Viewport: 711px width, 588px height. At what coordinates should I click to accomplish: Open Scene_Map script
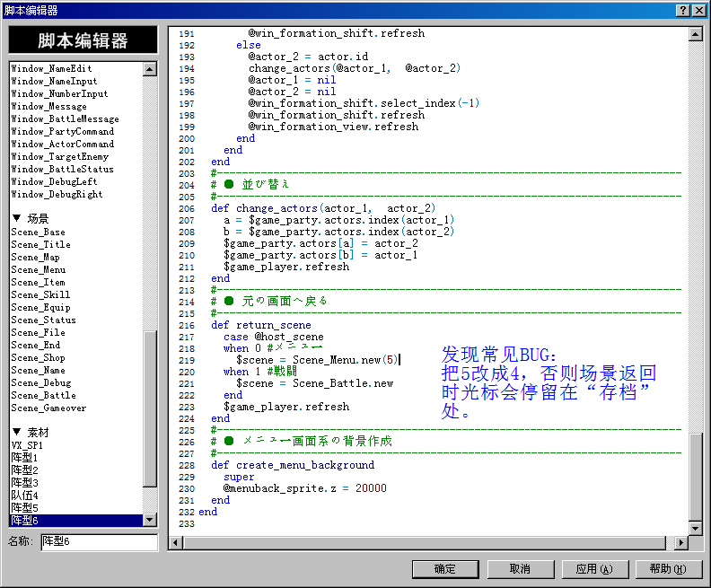(35, 258)
